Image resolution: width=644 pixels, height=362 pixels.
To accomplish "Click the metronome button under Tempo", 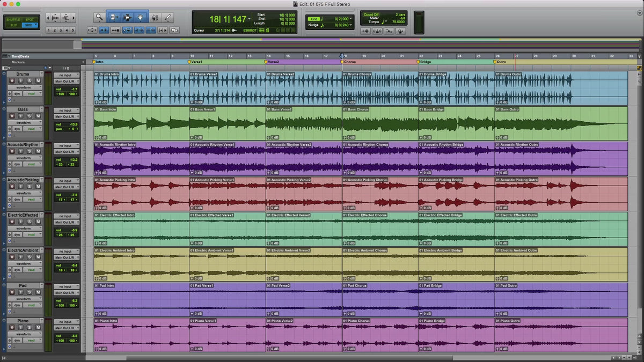I will coord(378,31).
